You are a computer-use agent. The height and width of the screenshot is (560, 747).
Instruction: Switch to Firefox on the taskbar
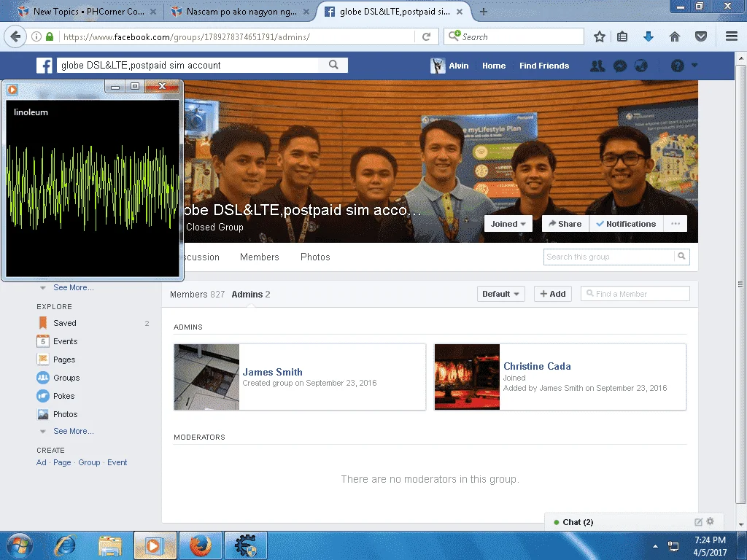click(x=201, y=545)
